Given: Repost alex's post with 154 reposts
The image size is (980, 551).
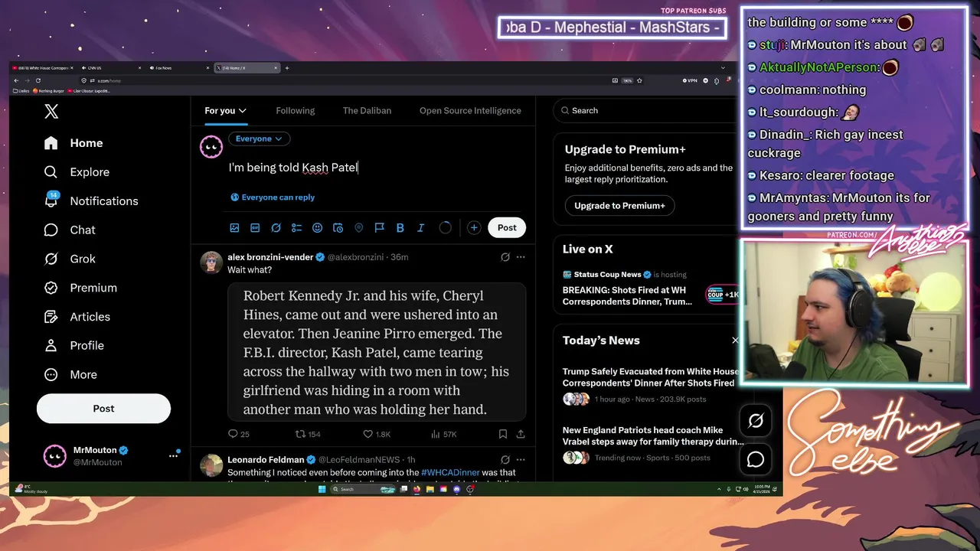Looking at the screenshot, I should pos(308,434).
